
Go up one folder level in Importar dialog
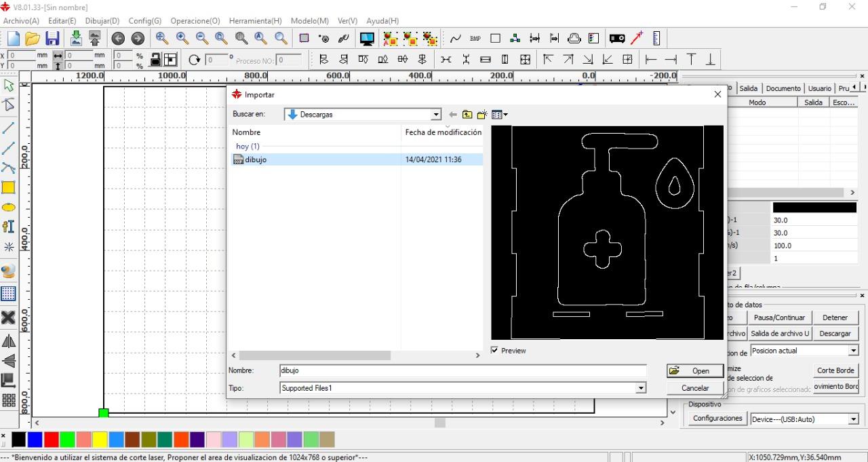click(x=467, y=115)
